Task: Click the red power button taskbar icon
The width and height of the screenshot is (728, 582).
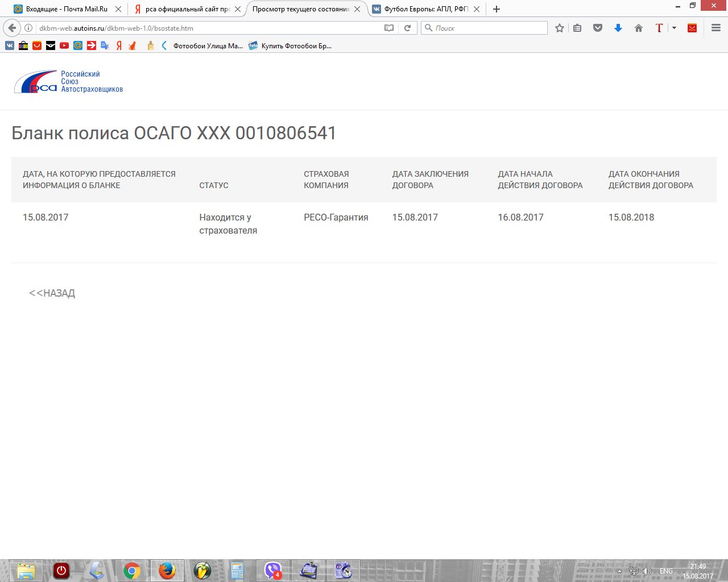Action: pos(61,571)
